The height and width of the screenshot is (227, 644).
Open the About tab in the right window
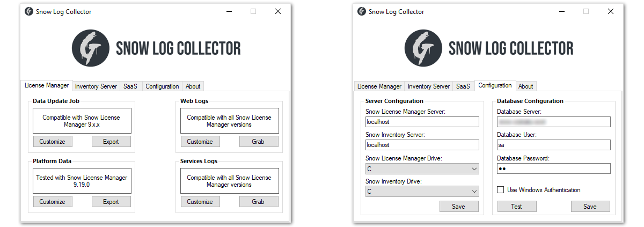(x=525, y=86)
